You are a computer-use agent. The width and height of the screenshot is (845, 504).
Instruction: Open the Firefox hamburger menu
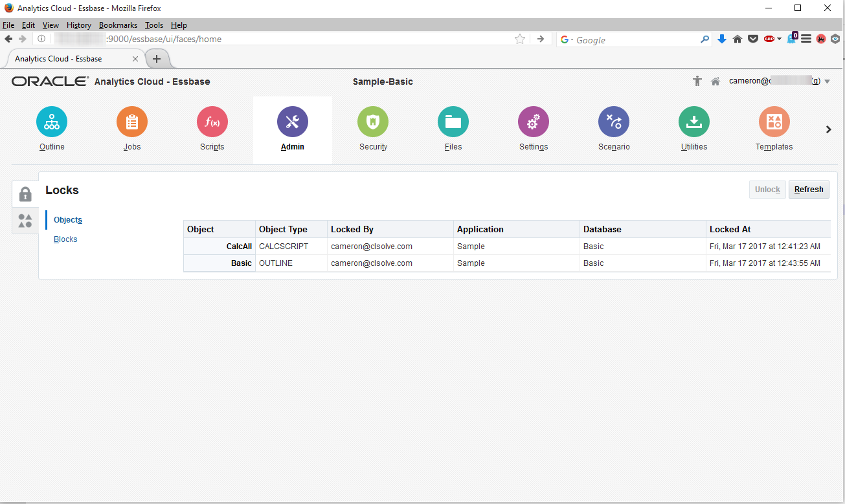coord(806,39)
